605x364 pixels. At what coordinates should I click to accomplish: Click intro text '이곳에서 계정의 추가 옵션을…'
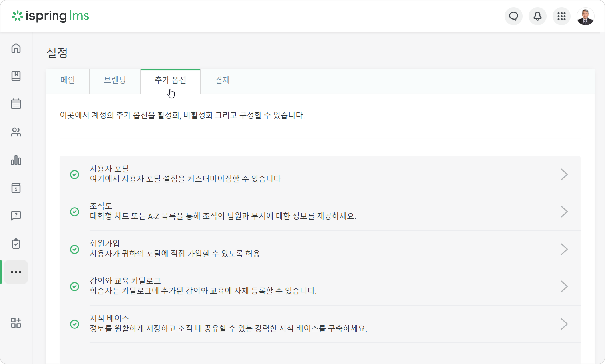pos(182,115)
